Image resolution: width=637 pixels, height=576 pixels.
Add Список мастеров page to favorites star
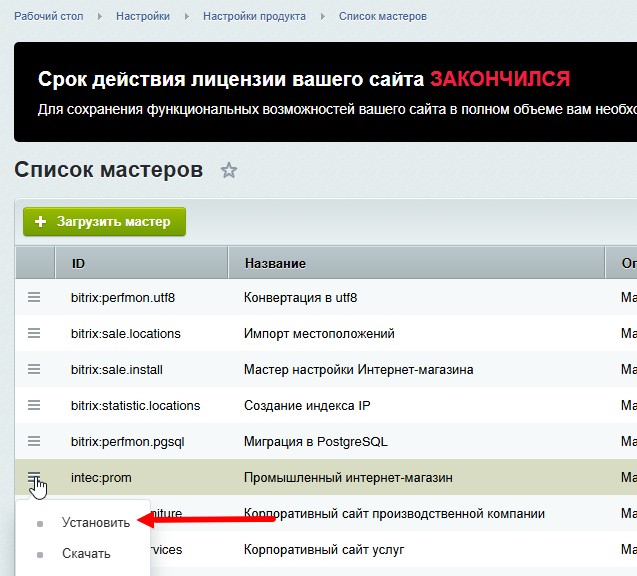click(229, 170)
